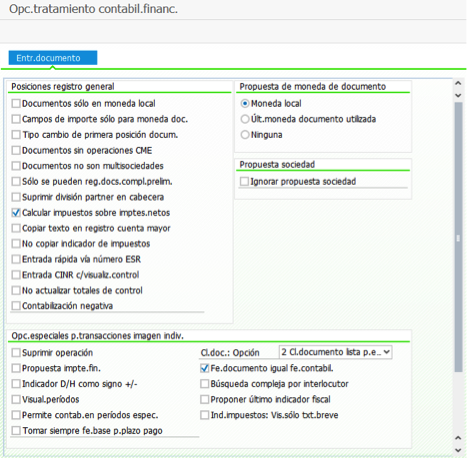
Task: Open the Cl.doc.: Opción dropdown
Action: coord(335,352)
